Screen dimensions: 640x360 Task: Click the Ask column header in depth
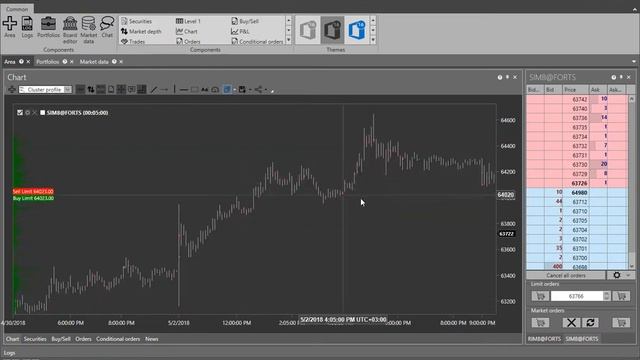click(x=598, y=90)
